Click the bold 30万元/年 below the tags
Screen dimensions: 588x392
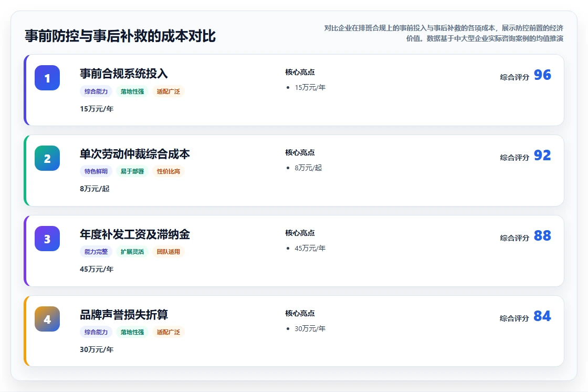tap(97, 349)
